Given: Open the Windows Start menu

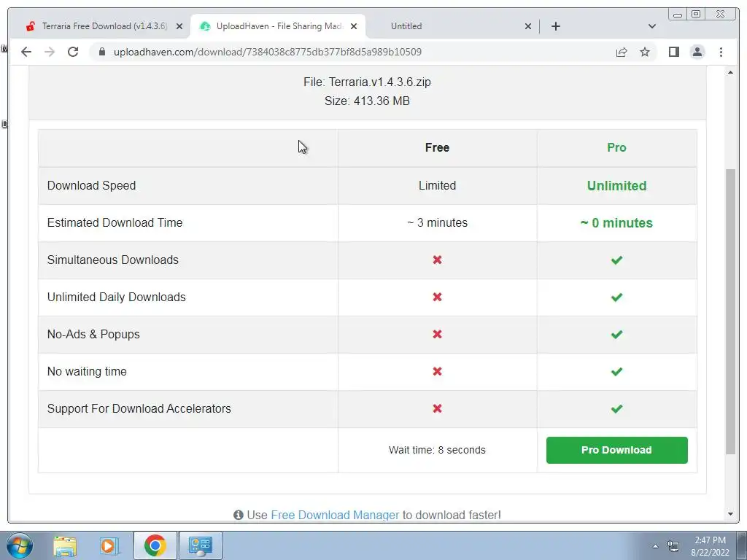Looking at the screenshot, I should click(x=20, y=545).
